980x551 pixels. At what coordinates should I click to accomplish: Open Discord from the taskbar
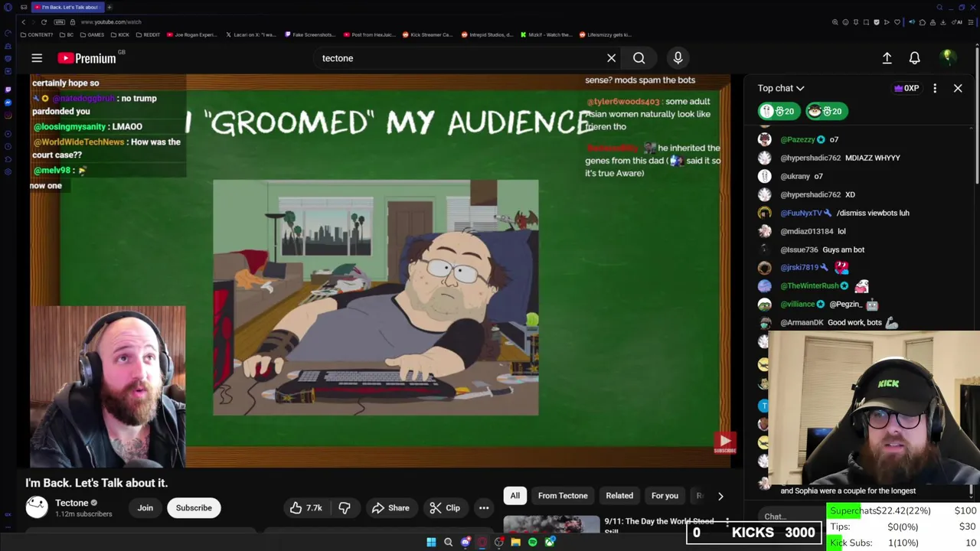(465, 543)
